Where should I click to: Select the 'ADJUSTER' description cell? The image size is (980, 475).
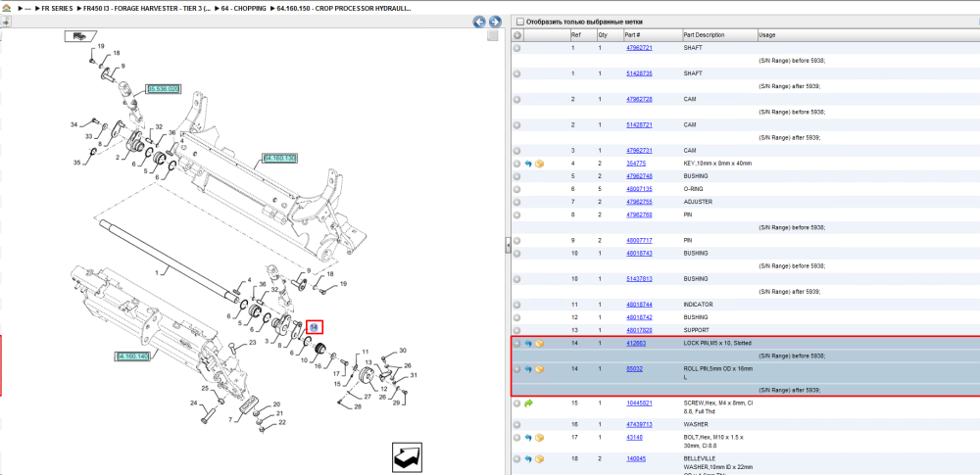(x=698, y=202)
